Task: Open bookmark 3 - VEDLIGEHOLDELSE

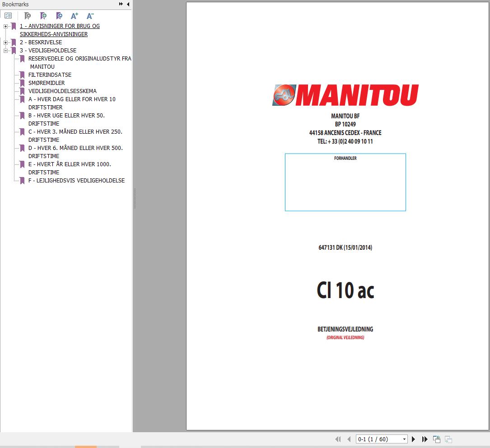Action: pyautogui.click(x=48, y=50)
